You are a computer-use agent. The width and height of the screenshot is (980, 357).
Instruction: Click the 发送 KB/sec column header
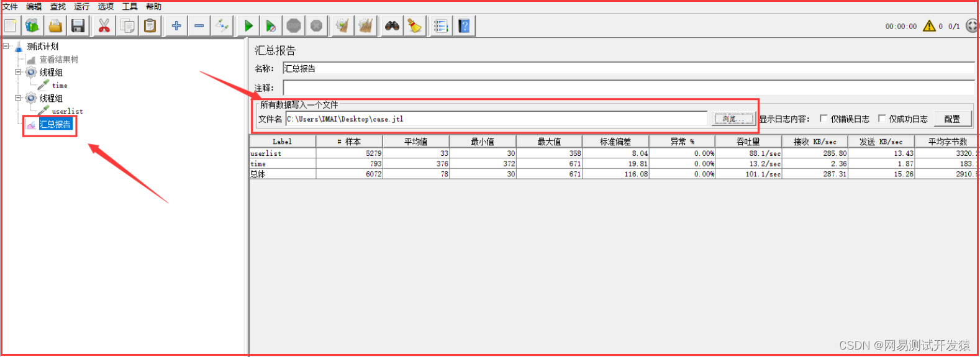[x=881, y=142]
